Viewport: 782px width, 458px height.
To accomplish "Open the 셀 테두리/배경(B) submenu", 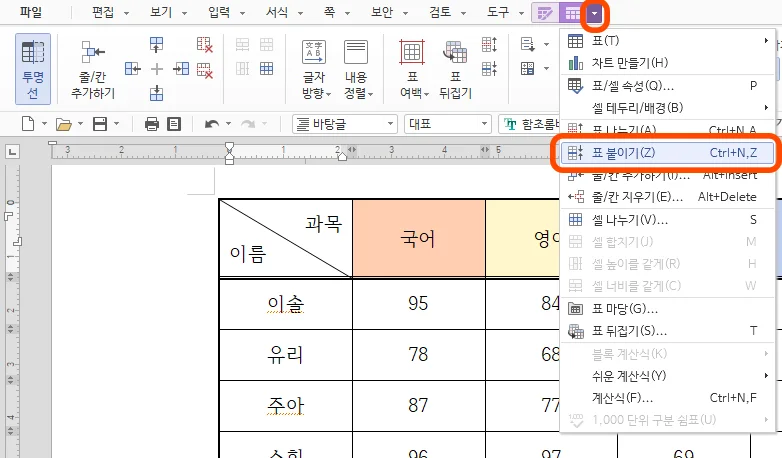I will tap(668, 107).
